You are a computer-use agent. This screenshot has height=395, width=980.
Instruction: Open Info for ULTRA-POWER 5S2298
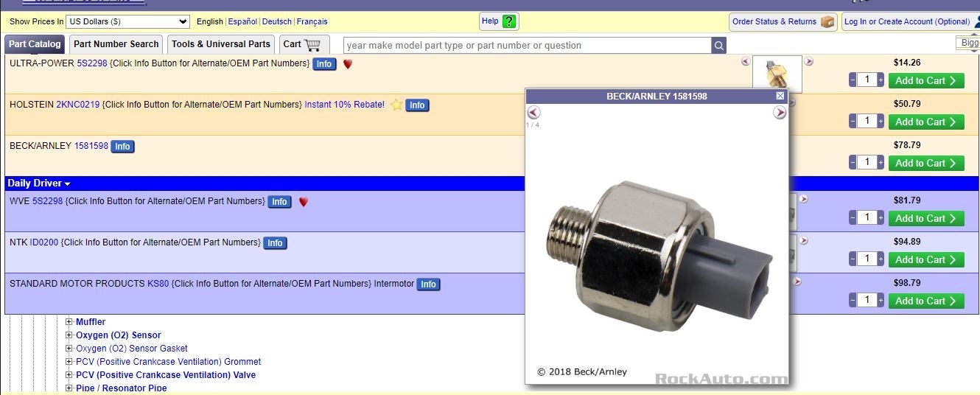324,64
